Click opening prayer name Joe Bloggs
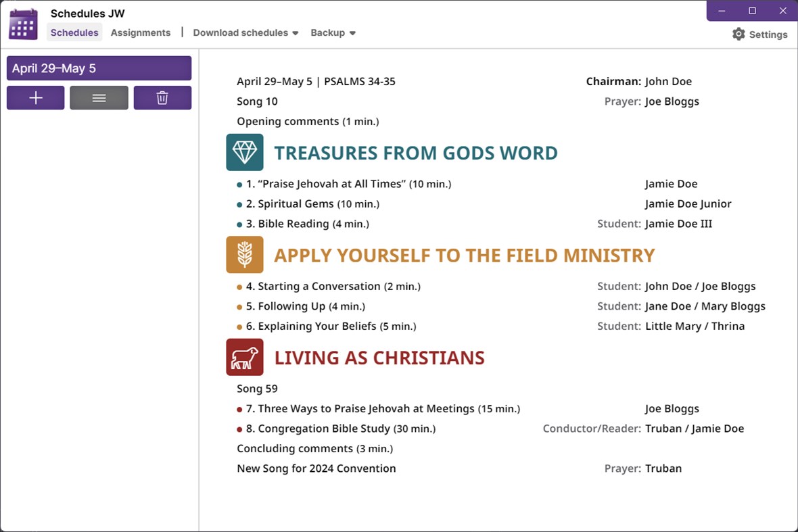 [672, 101]
